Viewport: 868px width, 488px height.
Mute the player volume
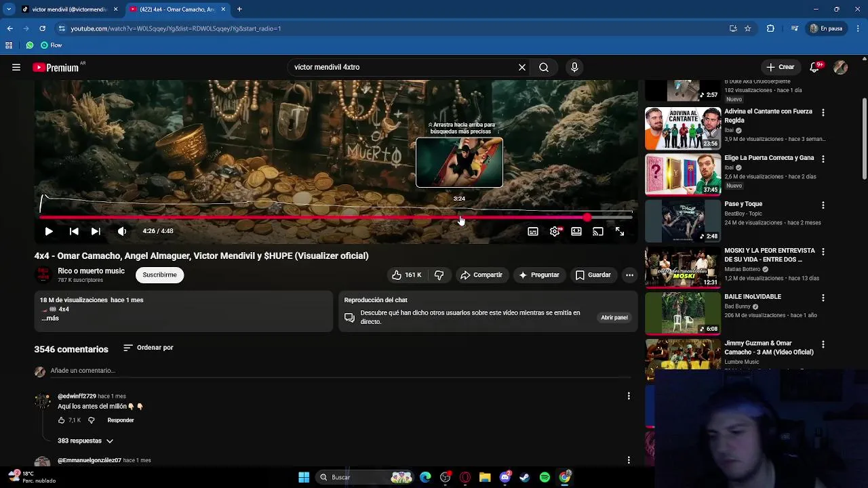coord(122,231)
